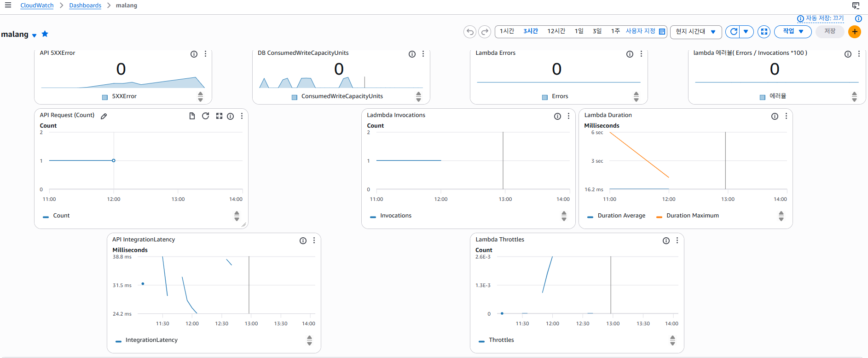Show info for Ladmbda Invocations widget
The width and height of the screenshot is (868, 358).
pyautogui.click(x=557, y=116)
